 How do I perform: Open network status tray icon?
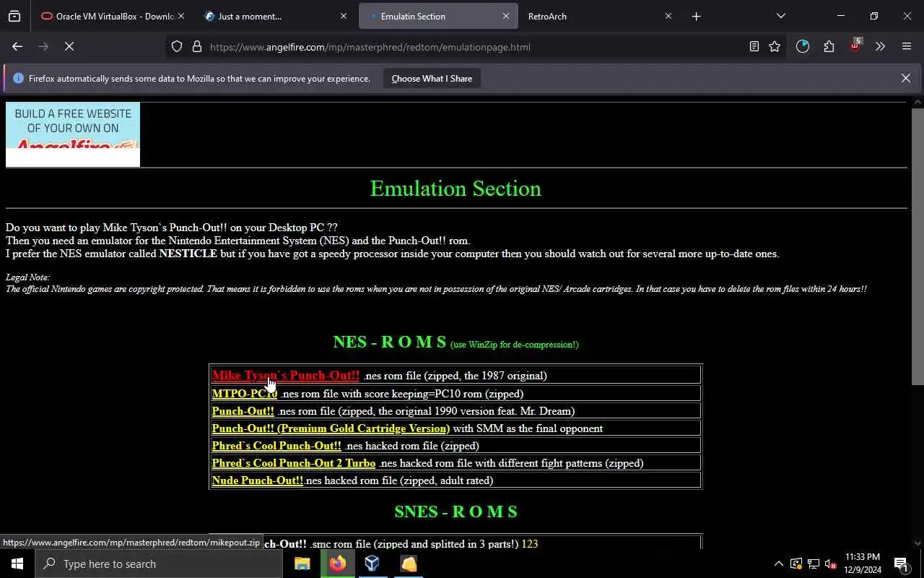point(813,564)
